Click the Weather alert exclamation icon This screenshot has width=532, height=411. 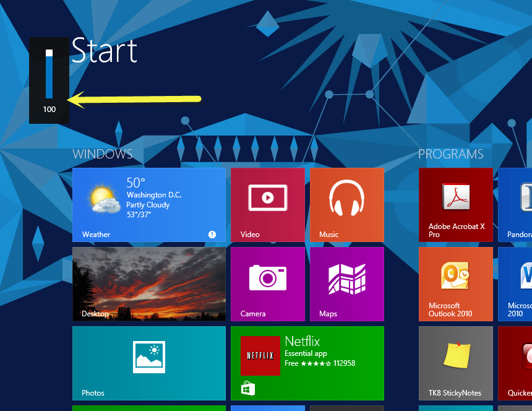(212, 235)
